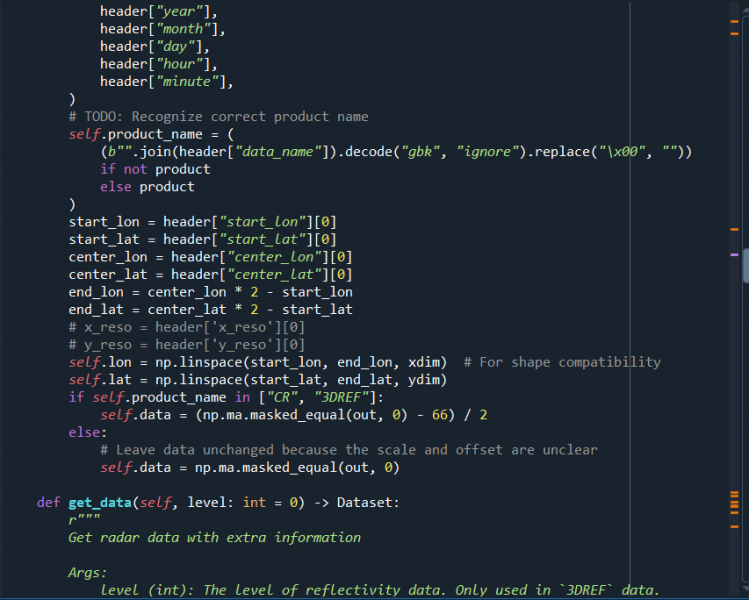
Task: Click the Args: heading in the docstring
Action: (x=87, y=572)
